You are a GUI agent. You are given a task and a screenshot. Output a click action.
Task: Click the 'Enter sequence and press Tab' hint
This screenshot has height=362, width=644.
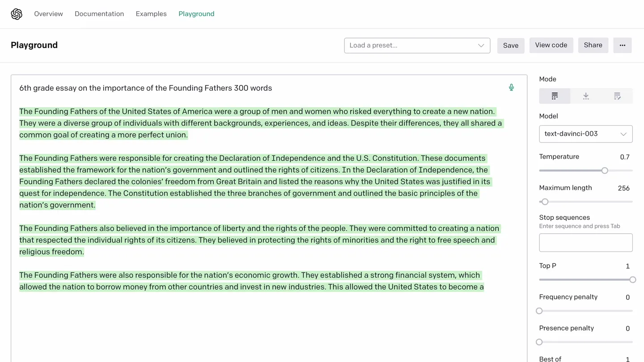point(580,226)
